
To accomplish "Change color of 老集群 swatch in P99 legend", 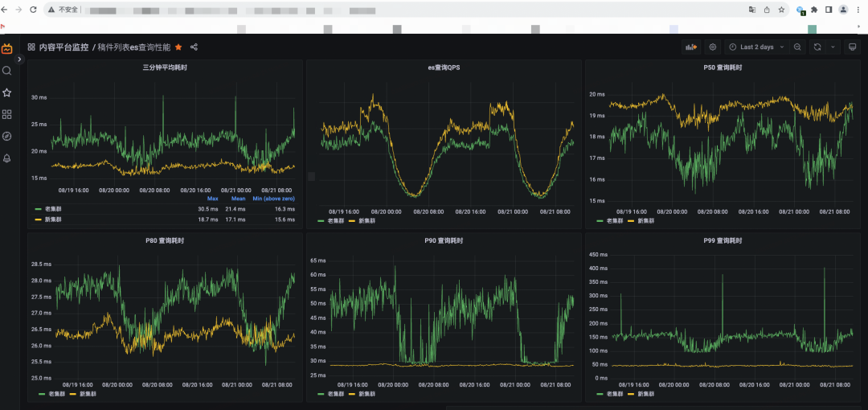I will tap(600, 394).
